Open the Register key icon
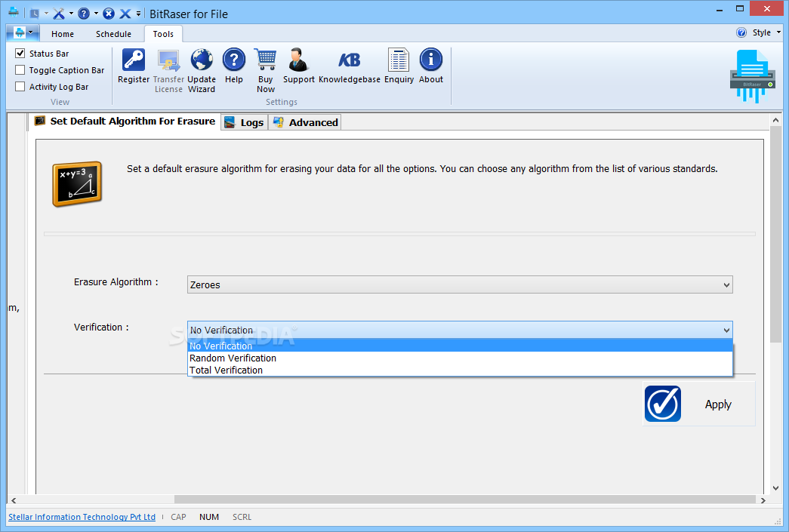Viewport: 789px width, 532px height. [x=134, y=60]
